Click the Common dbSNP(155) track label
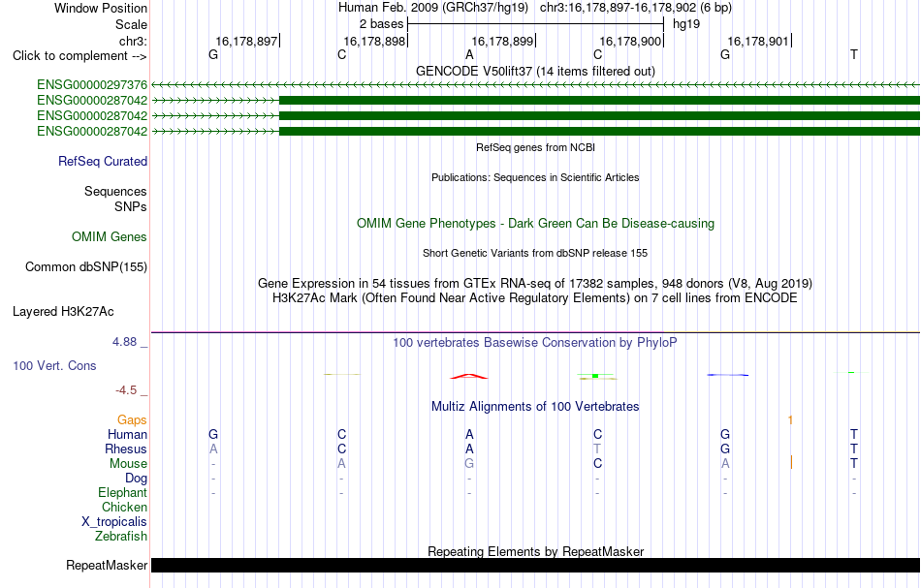 [x=86, y=267]
